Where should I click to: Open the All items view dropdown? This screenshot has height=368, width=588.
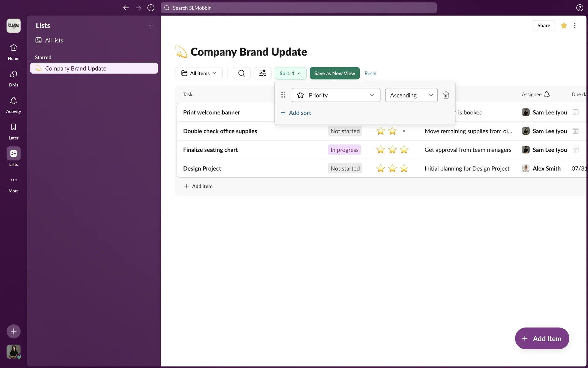(x=199, y=73)
